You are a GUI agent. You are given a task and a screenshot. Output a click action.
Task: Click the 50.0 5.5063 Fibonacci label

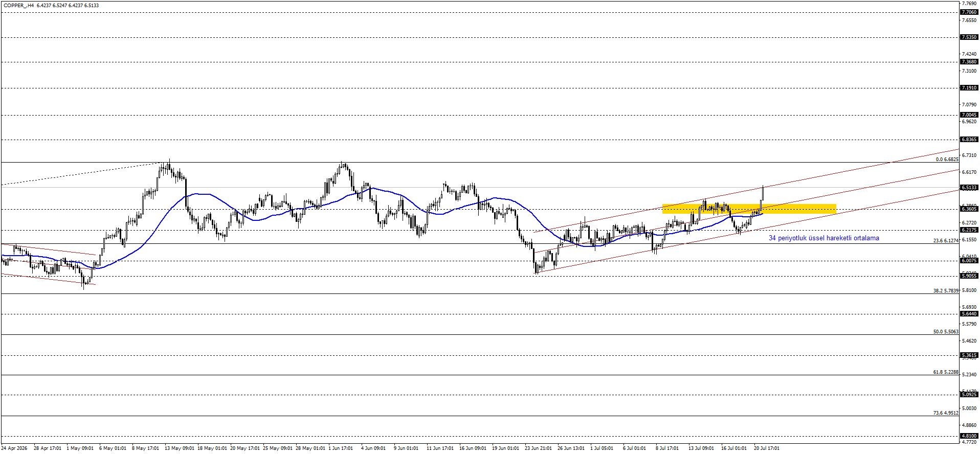(x=946, y=332)
